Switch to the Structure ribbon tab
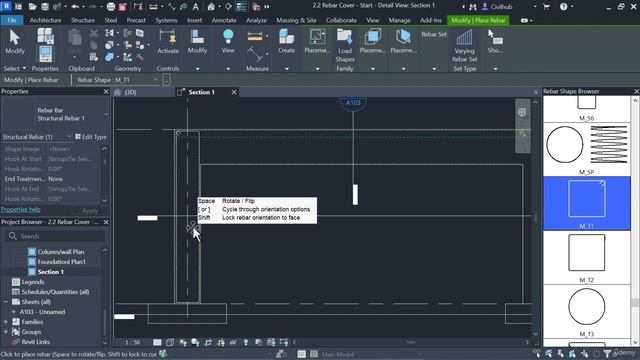 click(83, 20)
